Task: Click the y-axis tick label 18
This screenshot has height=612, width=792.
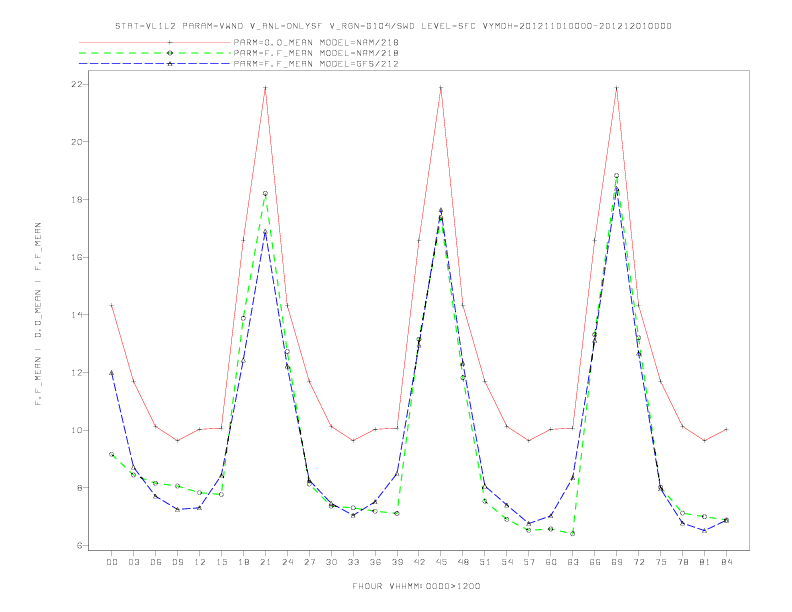Action: pyautogui.click(x=76, y=199)
